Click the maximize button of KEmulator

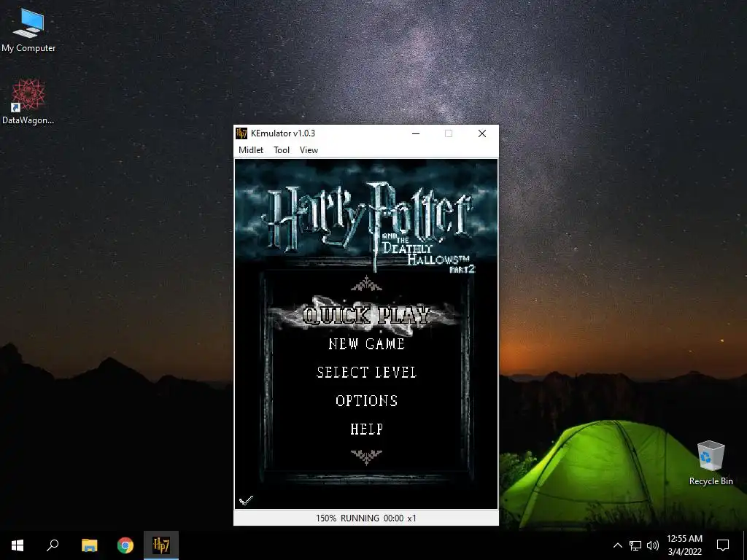449,133
